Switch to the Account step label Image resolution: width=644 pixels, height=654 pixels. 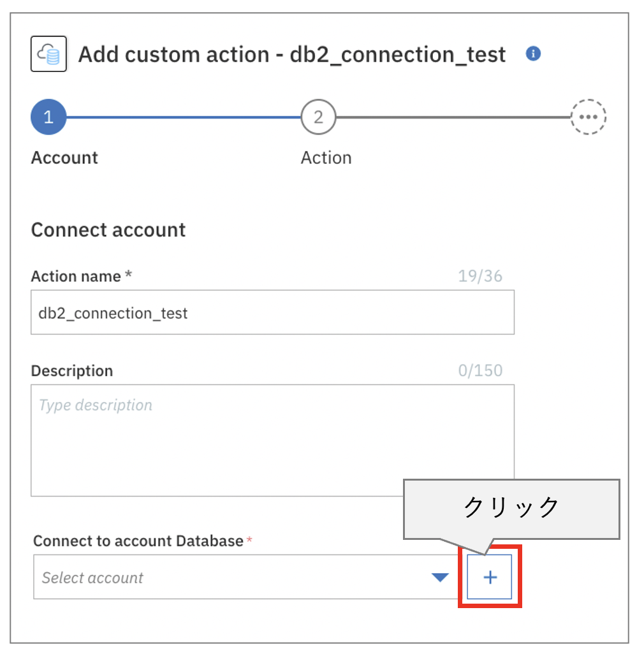point(64,157)
